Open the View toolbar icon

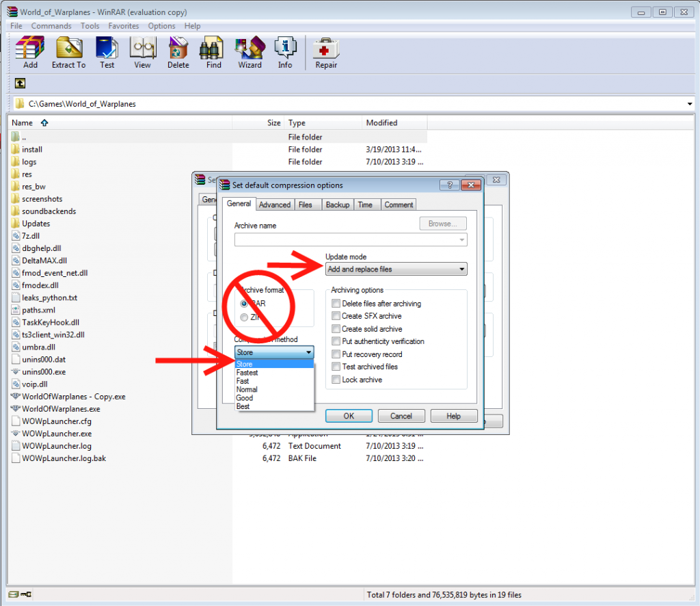(x=142, y=48)
